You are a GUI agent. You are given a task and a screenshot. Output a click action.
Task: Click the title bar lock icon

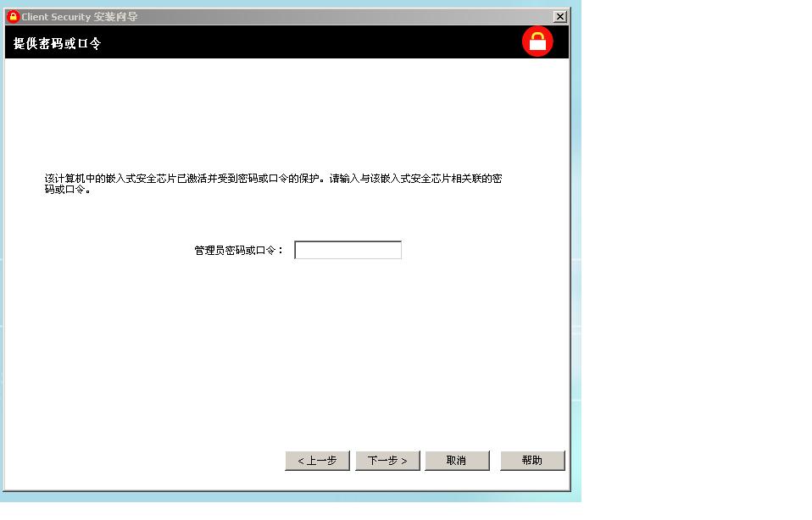(x=13, y=17)
